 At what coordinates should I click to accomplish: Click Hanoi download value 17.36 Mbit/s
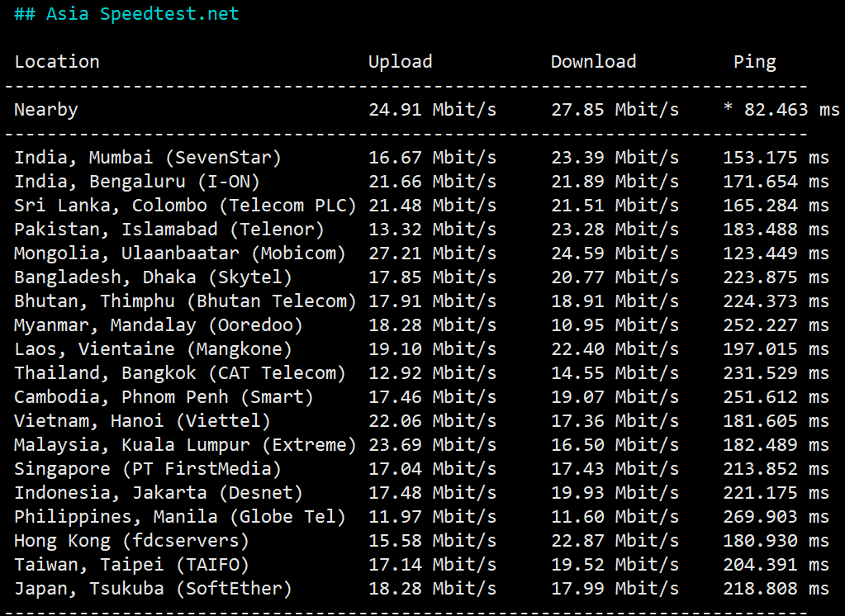click(x=615, y=421)
